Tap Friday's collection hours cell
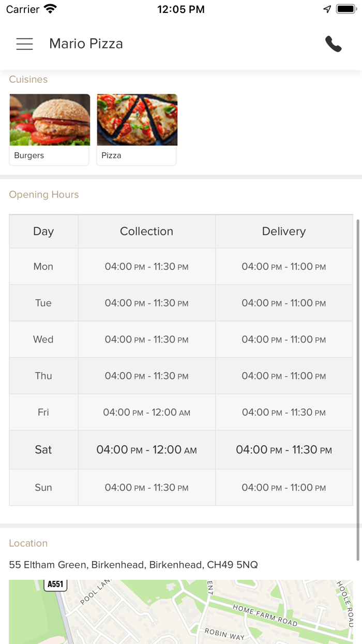 [x=146, y=413]
